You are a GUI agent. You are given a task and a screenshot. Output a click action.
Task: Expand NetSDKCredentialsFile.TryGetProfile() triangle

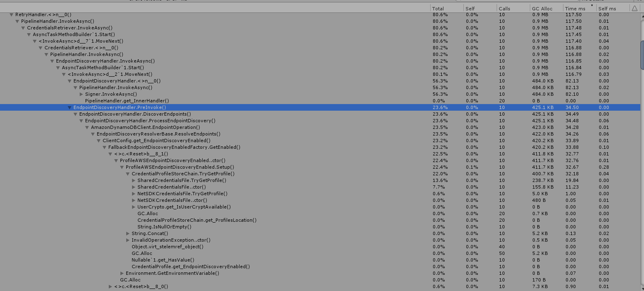(134, 194)
